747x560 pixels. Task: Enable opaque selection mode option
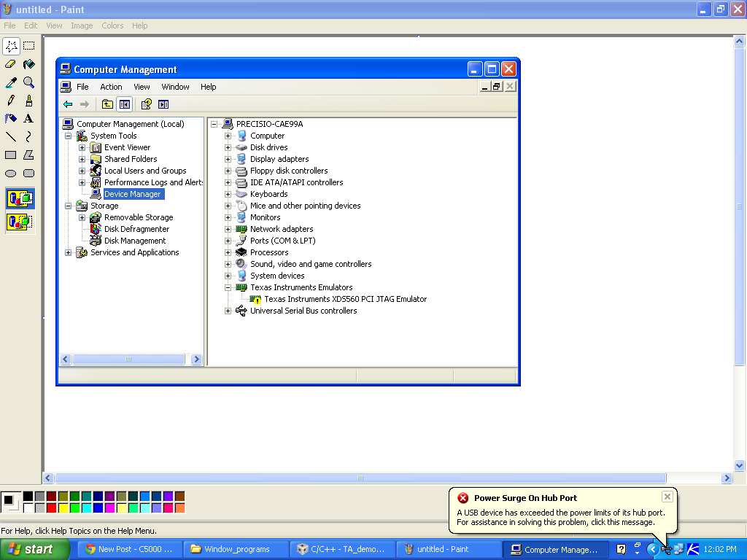point(20,198)
